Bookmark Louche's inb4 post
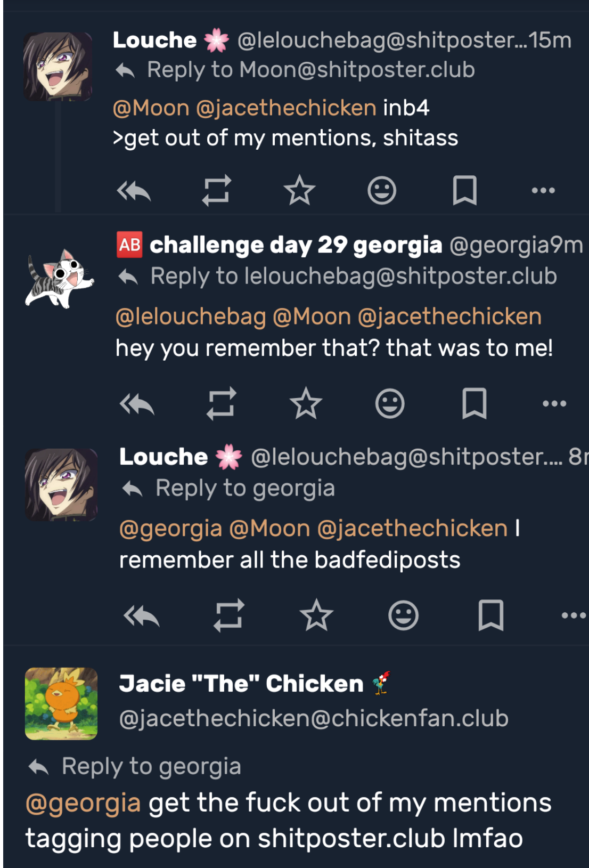 coord(464,190)
